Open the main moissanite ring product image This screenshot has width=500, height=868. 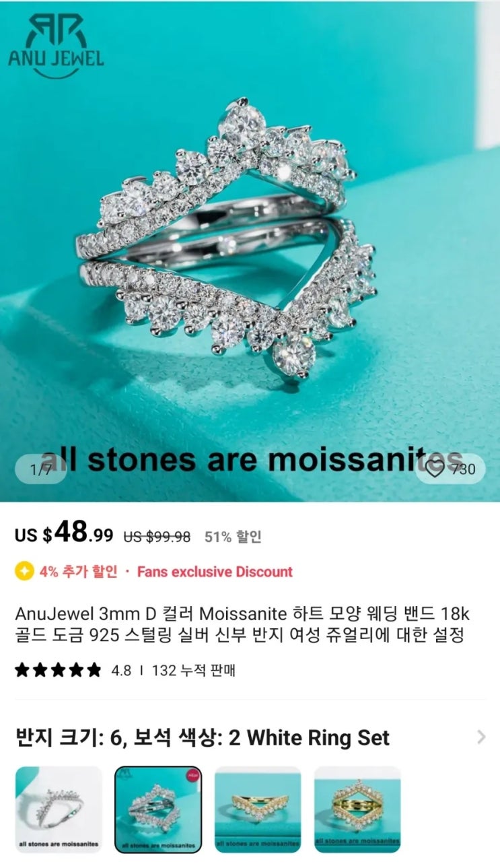250,251
